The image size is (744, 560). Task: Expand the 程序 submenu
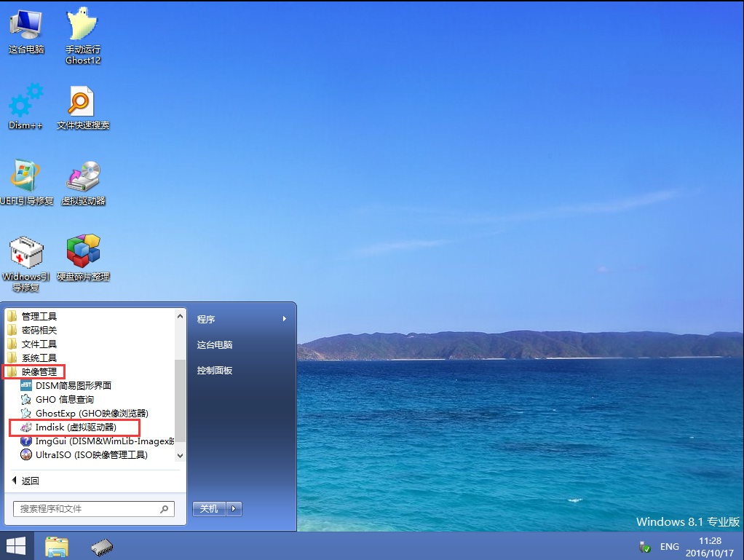coord(242,319)
